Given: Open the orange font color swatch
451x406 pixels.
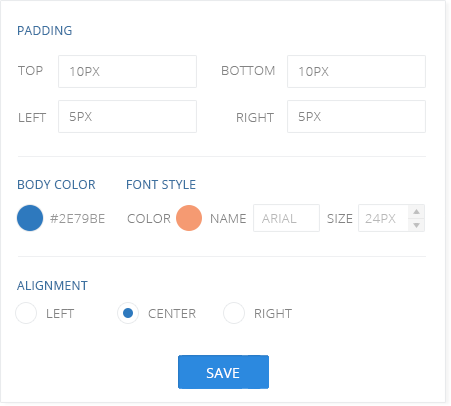Looking at the screenshot, I should [189, 218].
